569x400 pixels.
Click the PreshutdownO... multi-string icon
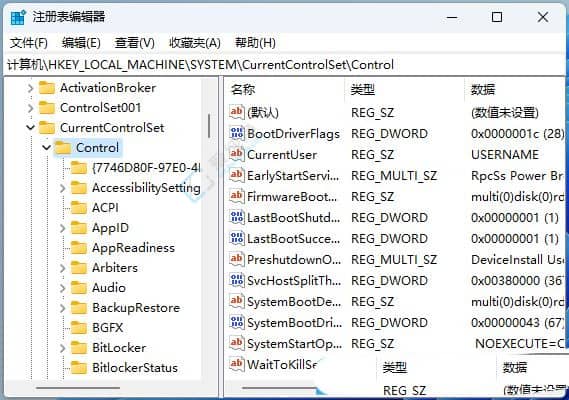[237, 259]
